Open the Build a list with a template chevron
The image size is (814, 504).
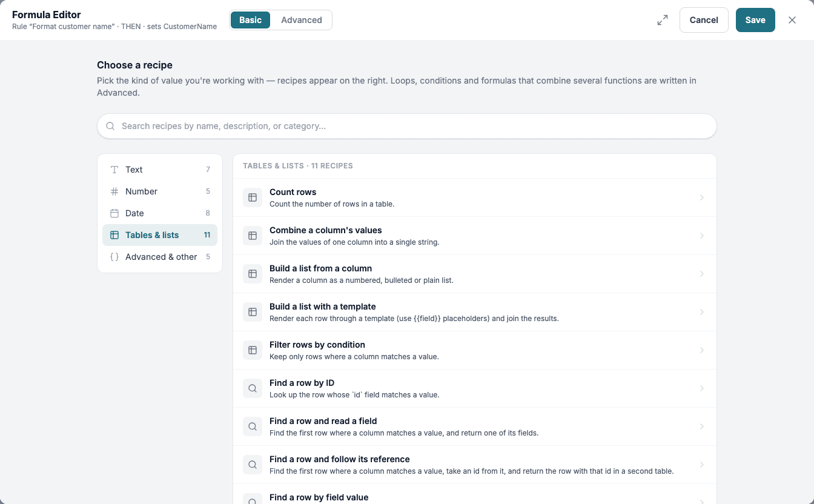[702, 312]
